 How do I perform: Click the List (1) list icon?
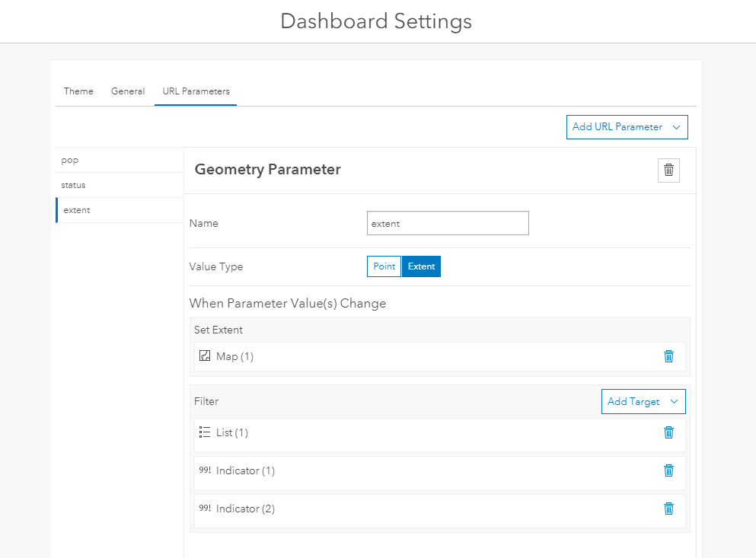coord(204,432)
